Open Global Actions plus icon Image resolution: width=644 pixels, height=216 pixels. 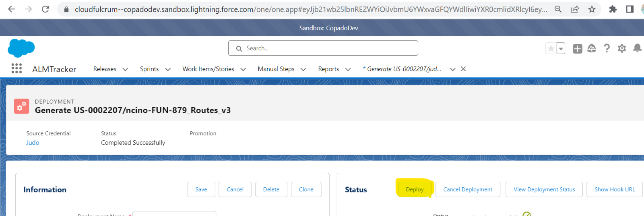tap(578, 48)
